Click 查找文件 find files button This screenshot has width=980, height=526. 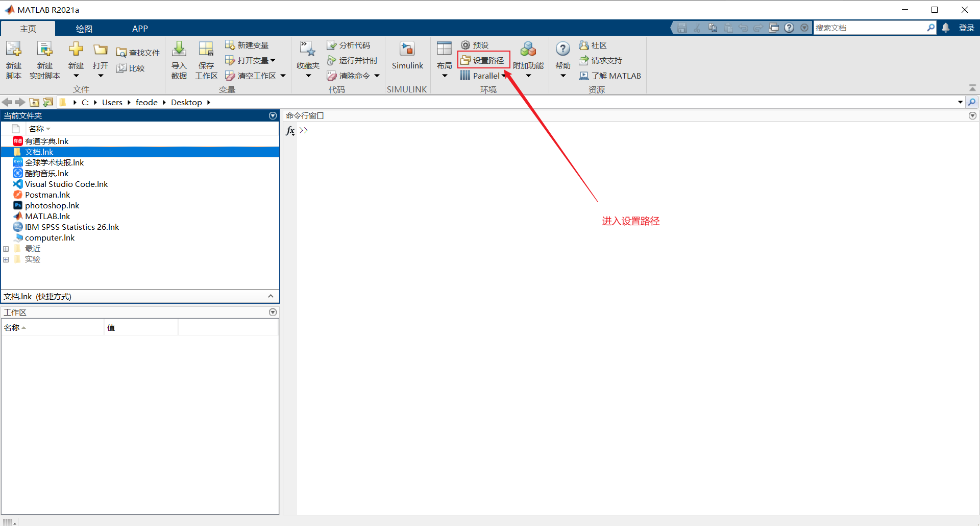click(138, 53)
